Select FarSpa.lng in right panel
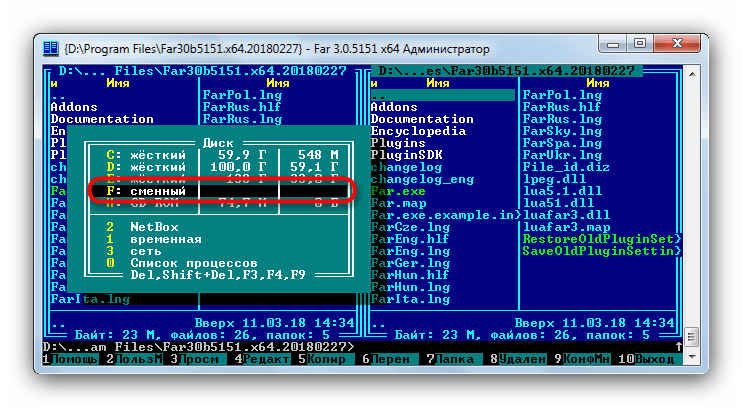 tap(562, 143)
